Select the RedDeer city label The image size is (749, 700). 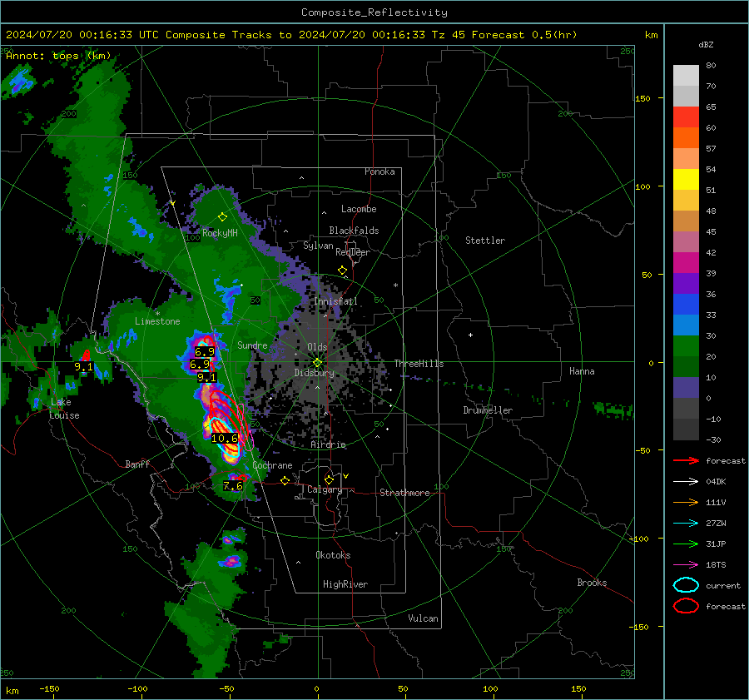pos(353,252)
